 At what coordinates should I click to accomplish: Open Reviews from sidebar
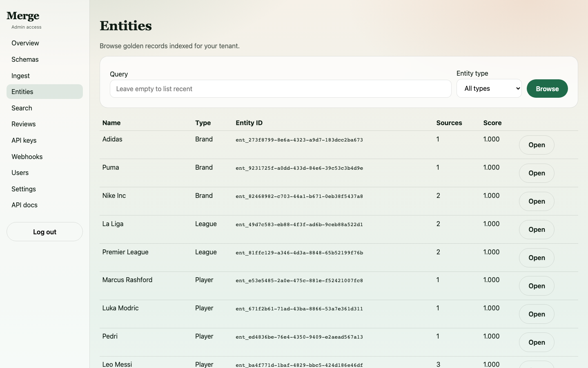click(45, 124)
